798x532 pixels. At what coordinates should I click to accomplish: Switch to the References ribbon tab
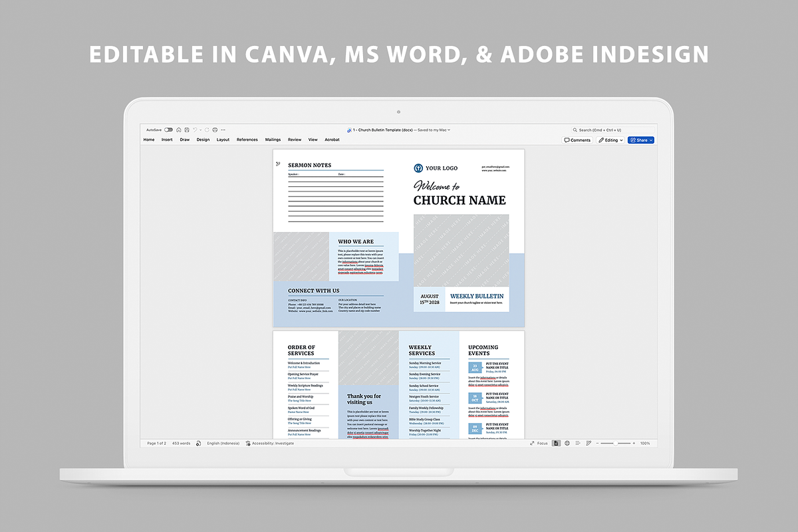pyautogui.click(x=247, y=140)
